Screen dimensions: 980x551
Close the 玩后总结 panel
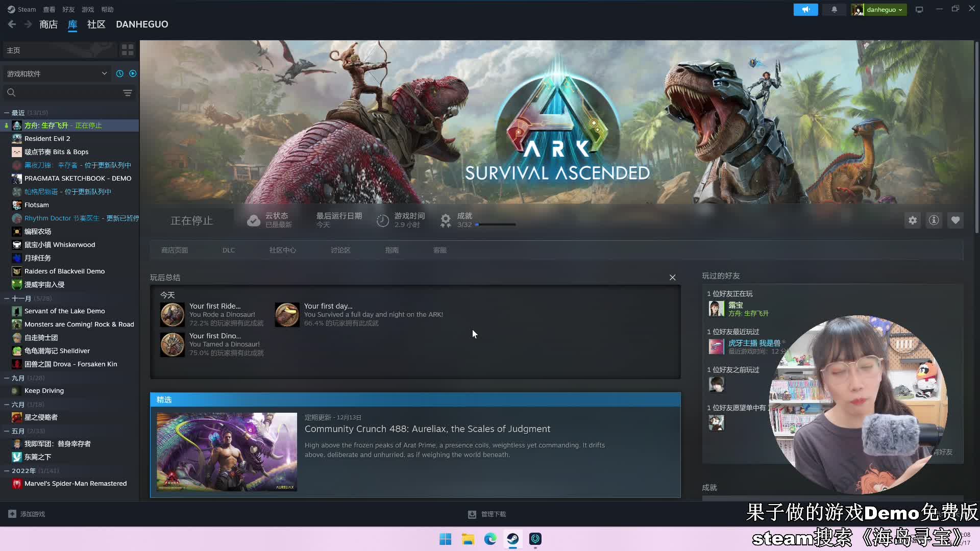tap(672, 278)
